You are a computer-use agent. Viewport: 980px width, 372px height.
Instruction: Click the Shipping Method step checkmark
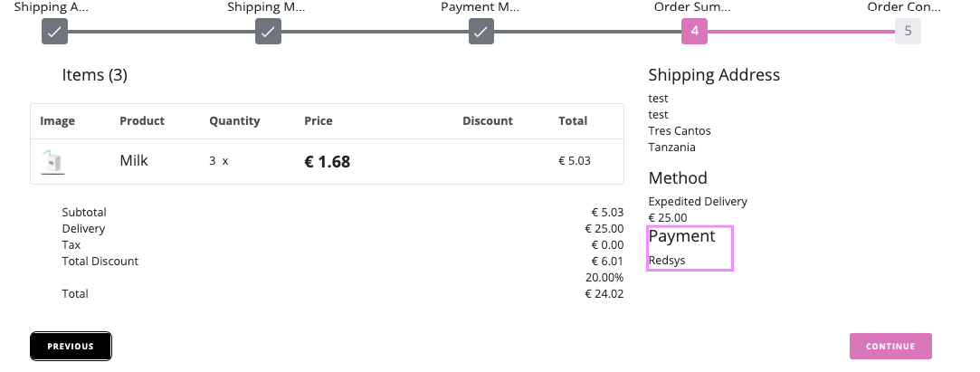pos(268,32)
